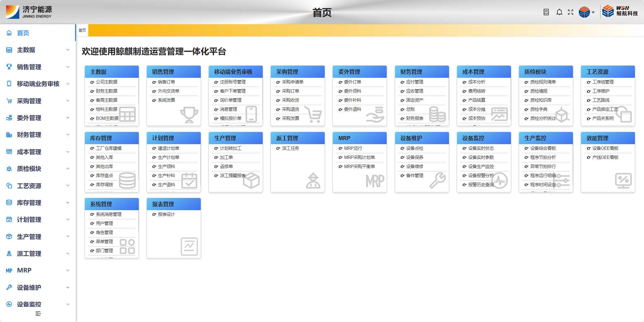This screenshot has width=644, height=322.
Task: Click the 财务管理 coins icon in the sidebar
Action: pos(9,135)
